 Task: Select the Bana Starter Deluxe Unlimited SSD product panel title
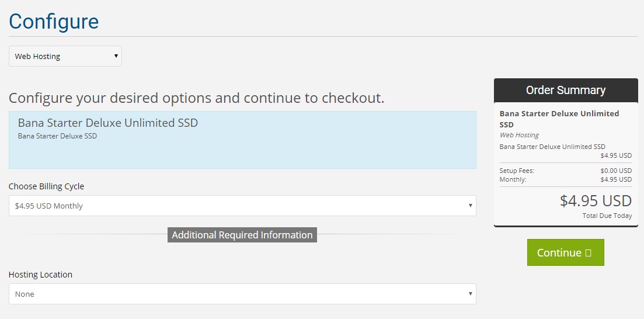tap(108, 123)
